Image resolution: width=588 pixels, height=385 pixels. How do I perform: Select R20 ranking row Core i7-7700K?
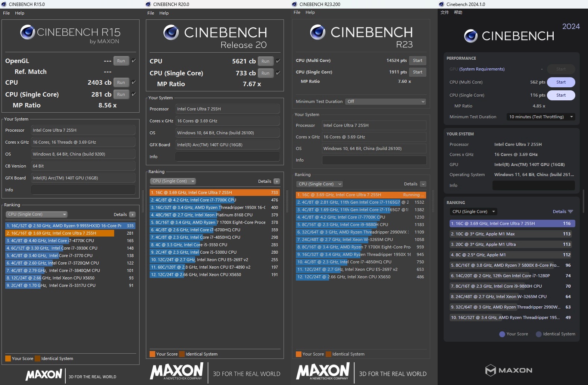pyautogui.click(x=215, y=200)
